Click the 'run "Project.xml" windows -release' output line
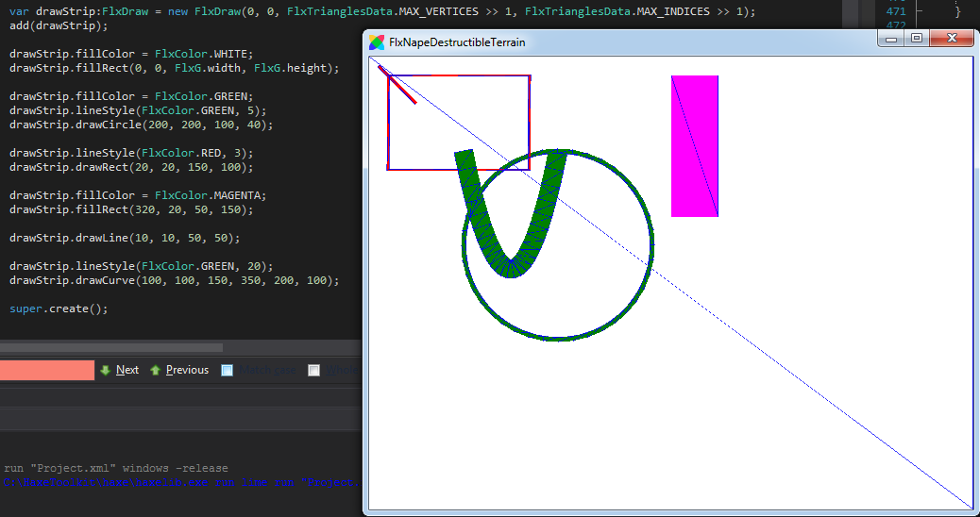 [115, 468]
